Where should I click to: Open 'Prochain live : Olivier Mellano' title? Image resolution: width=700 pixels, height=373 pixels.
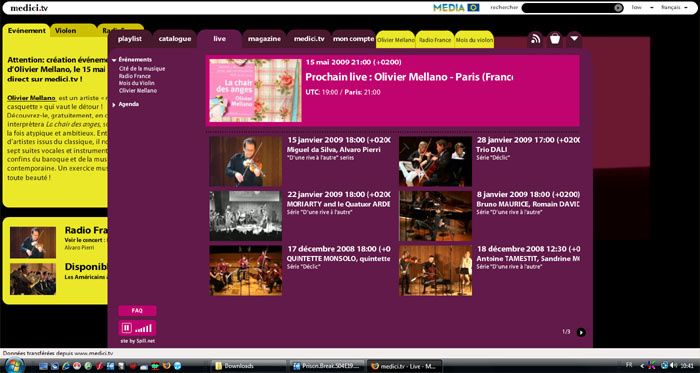(409, 77)
